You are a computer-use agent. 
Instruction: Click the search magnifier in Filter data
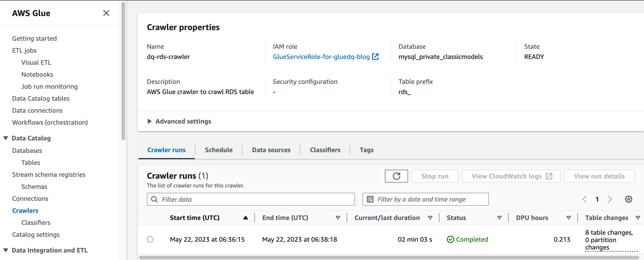pyautogui.click(x=154, y=199)
